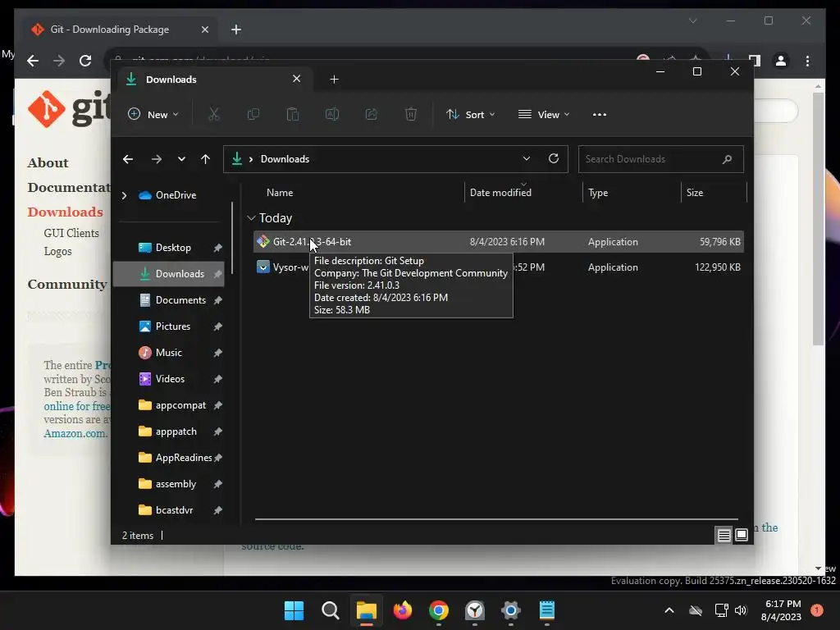840x630 pixels.
Task: Open taskbar Search
Action: point(330,610)
